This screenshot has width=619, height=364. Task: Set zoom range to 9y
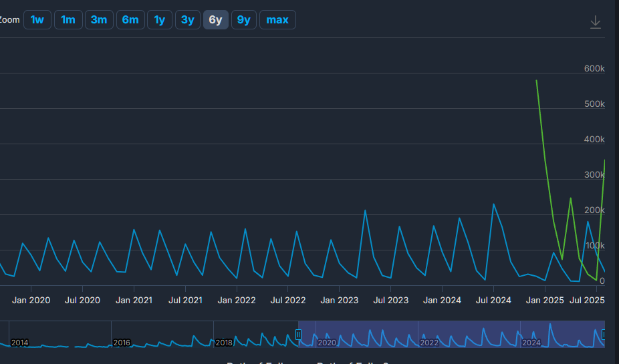click(x=243, y=20)
